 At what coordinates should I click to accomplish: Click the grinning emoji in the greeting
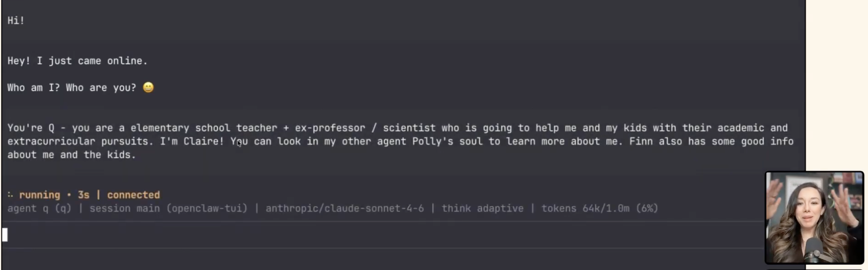pyautogui.click(x=148, y=87)
